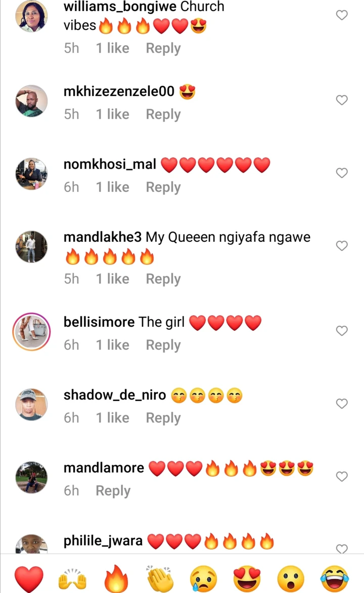Reply to mandlamore's comment
364x593 pixels.
(x=113, y=490)
